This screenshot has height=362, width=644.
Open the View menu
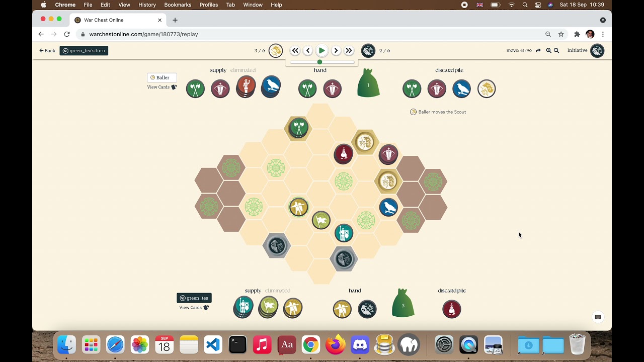pos(124,5)
